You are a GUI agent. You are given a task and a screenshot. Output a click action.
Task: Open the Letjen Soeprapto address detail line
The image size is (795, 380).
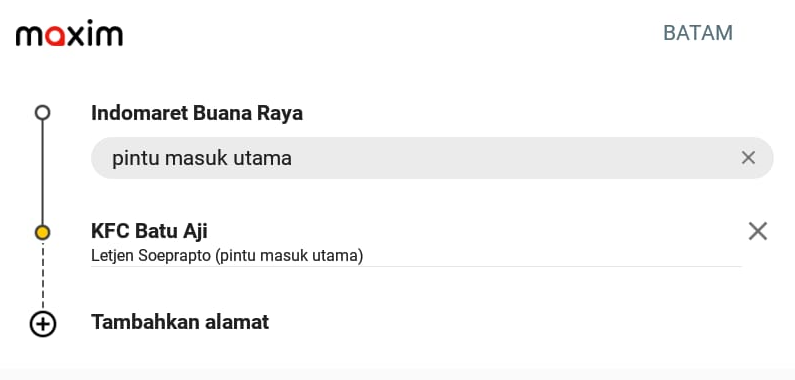tap(227, 256)
